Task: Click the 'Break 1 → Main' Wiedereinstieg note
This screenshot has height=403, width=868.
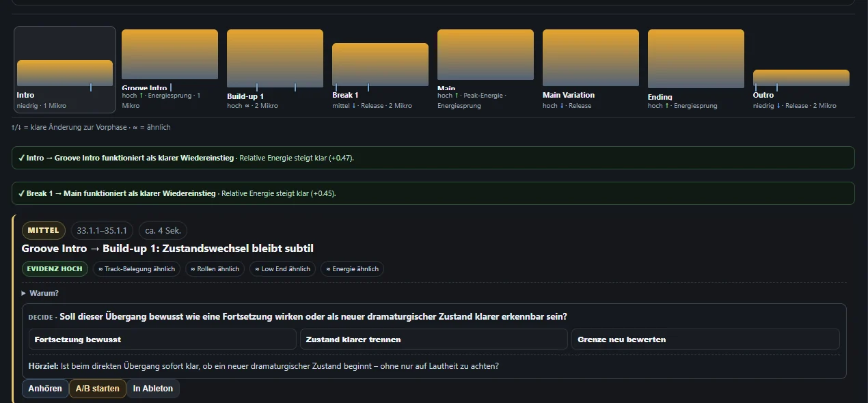Action: click(433, 193)
